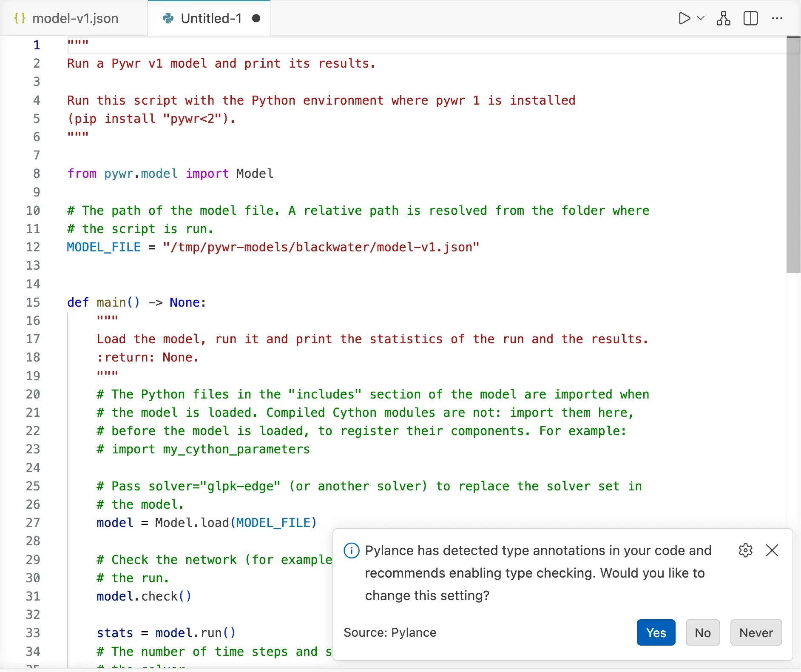Choose Never on the Pylance prompt
Screen dimensions: 801x672
pos(756,632)
